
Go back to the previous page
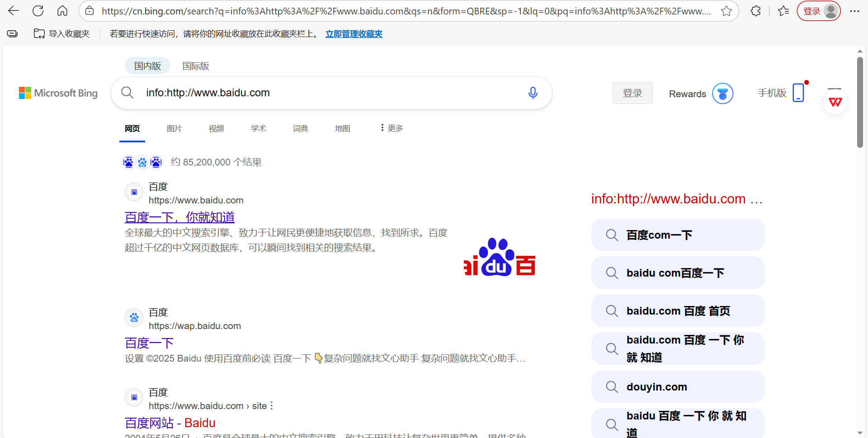pos(14,11)
